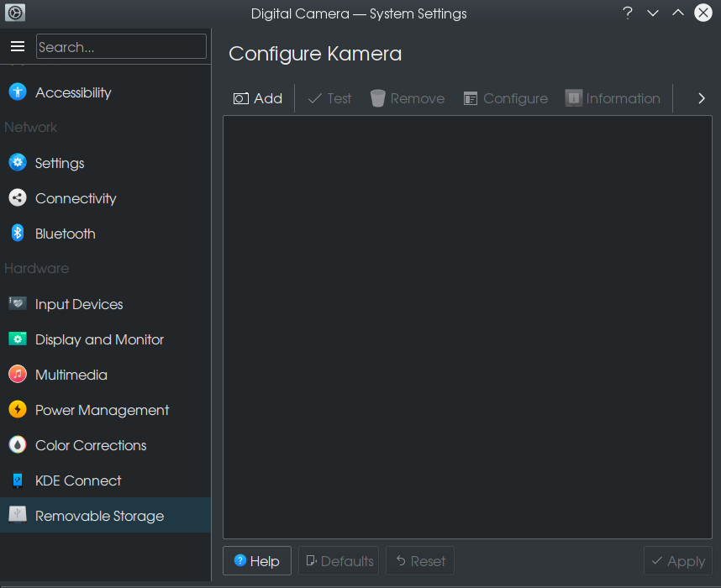
Task: Open Multimedia settings
Action: [x=105, y=375]
